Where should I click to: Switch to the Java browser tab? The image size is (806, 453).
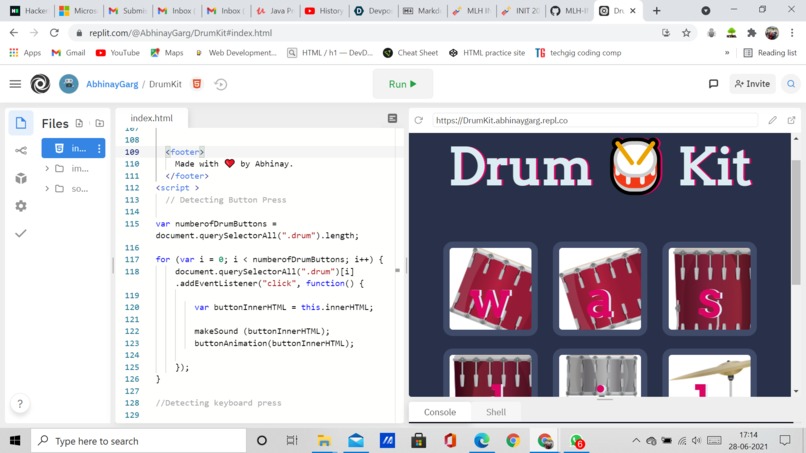pyautogui.click(x=274, y=11)
